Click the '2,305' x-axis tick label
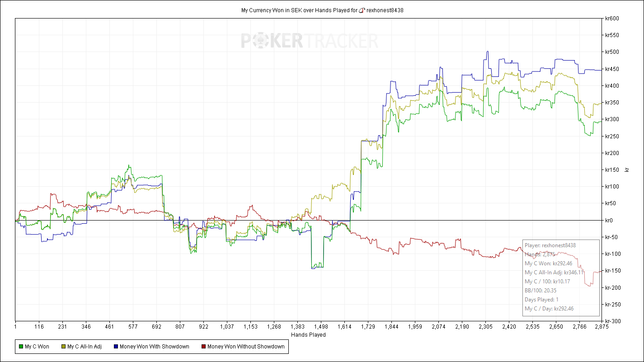The width and height of the screenshot is (644, 362). tap(485, 326)
